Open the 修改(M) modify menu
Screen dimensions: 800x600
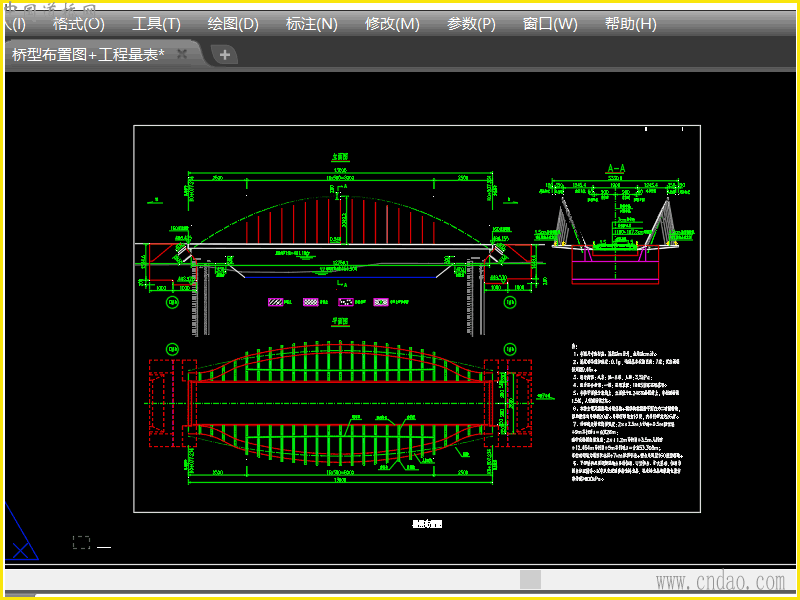(x=392, y=24)
